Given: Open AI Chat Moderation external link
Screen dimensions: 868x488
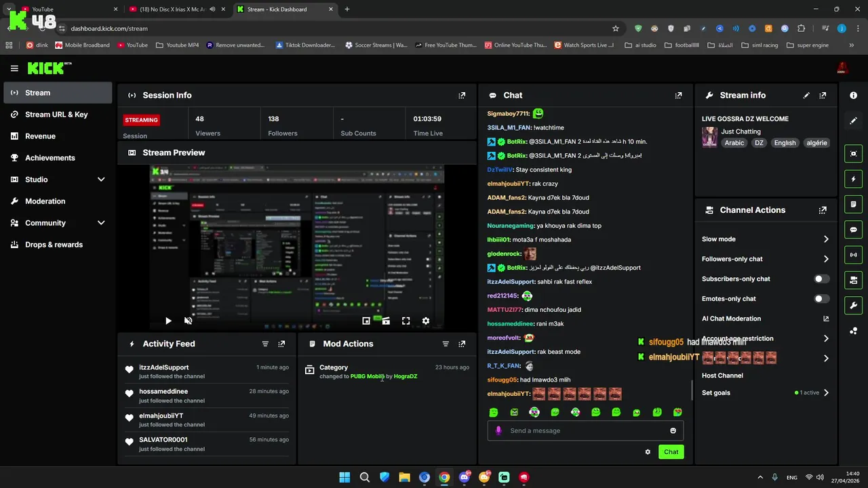Looking at the screenshot, I should pyautogui.click(x=826, y=319).
